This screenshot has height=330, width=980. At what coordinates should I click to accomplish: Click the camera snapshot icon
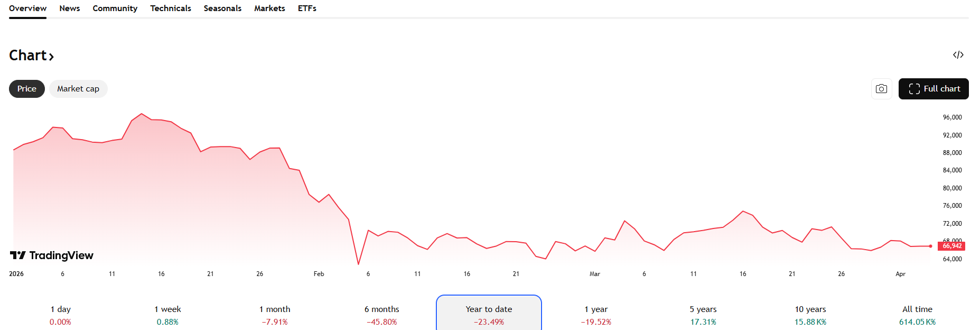(x=881, y=89)
